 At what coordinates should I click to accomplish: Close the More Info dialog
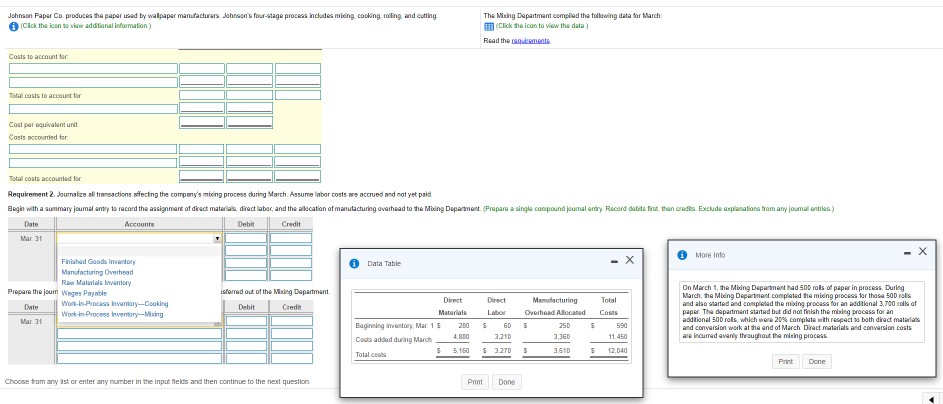(x=923, y=251)
